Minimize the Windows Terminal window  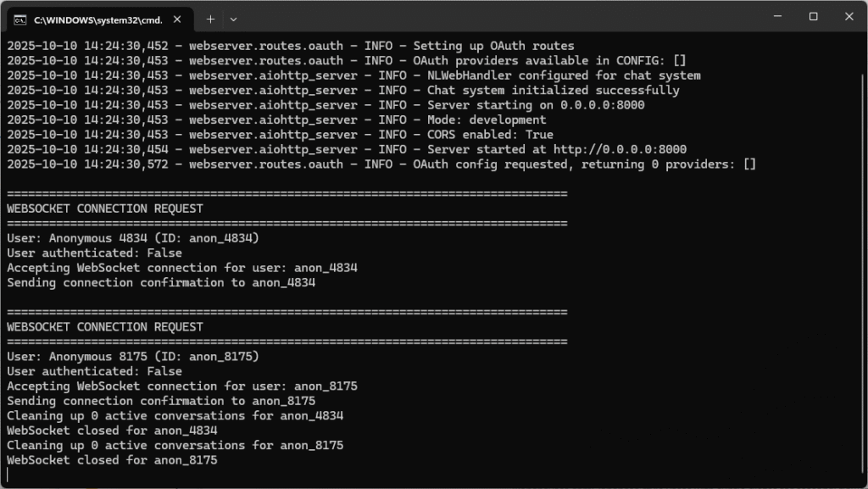point(776,16)
